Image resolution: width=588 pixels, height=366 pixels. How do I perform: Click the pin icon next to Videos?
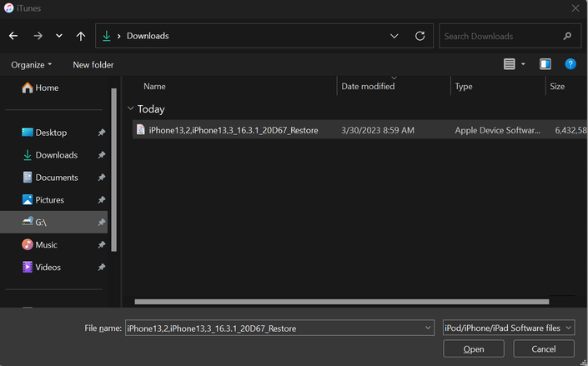click(x=101, y=268)
